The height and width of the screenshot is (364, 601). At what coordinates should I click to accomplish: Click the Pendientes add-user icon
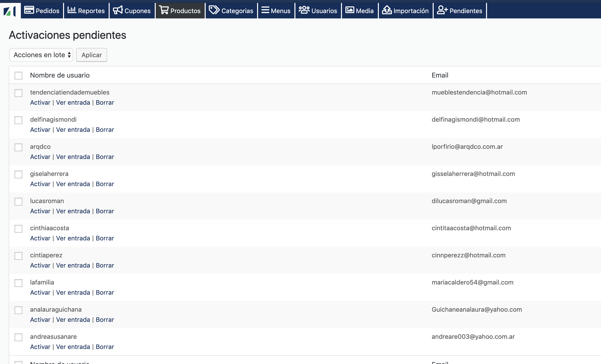click(442, 10)
